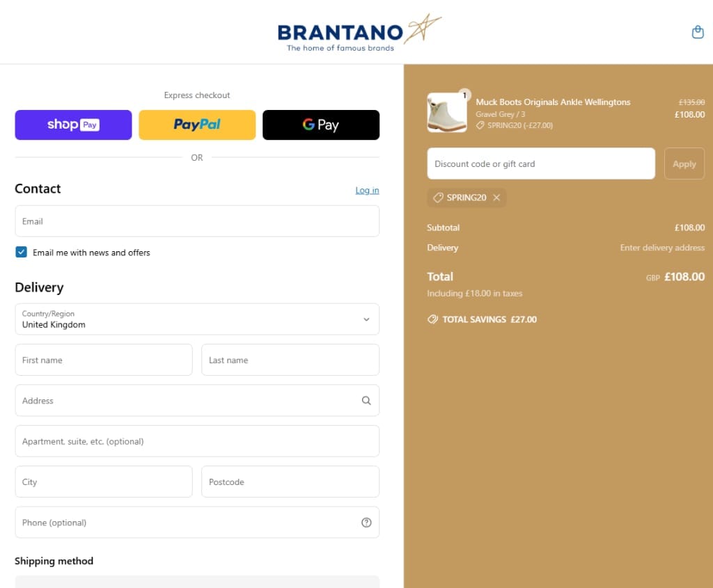Focus the Last name field

coord(290,360)
